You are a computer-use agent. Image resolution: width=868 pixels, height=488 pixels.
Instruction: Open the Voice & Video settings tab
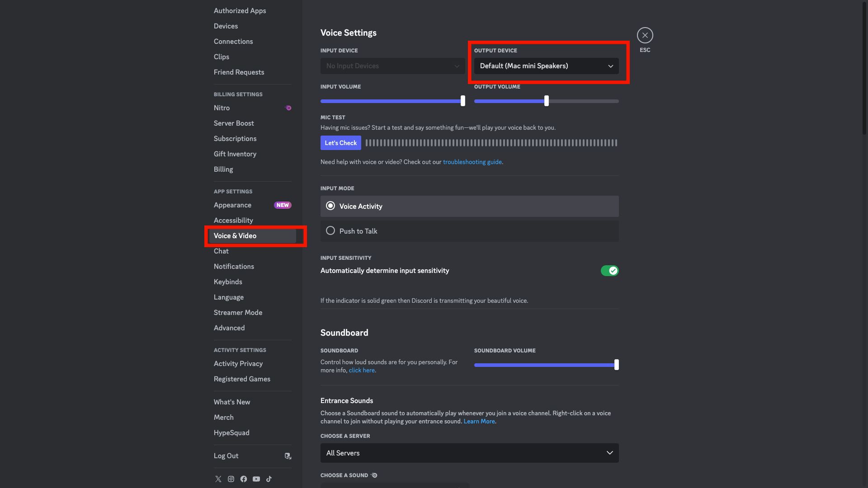tap(236, 235)
